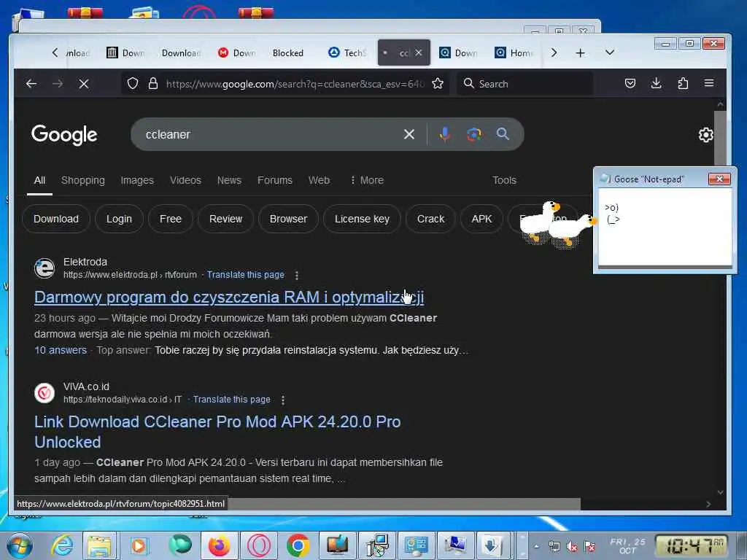The height and width of the screenshot is (560, 747).
Task: Open more options for Elektroda result
Action: point(296,275)
